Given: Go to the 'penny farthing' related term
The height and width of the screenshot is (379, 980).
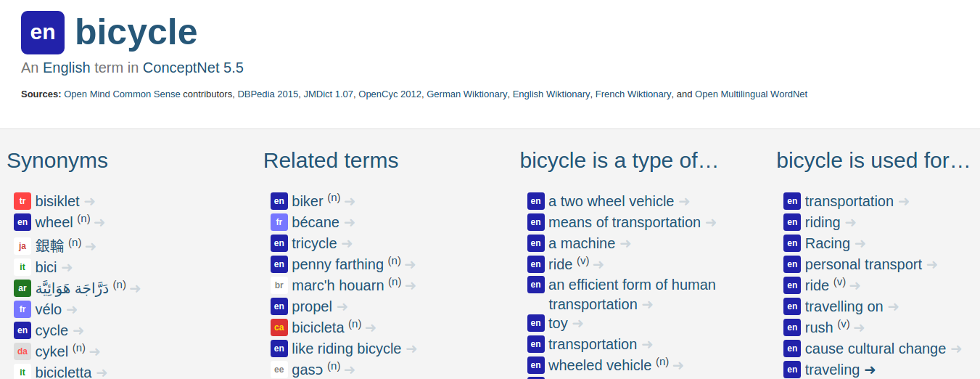Looking at the screenshot, I should click(338, 264).
